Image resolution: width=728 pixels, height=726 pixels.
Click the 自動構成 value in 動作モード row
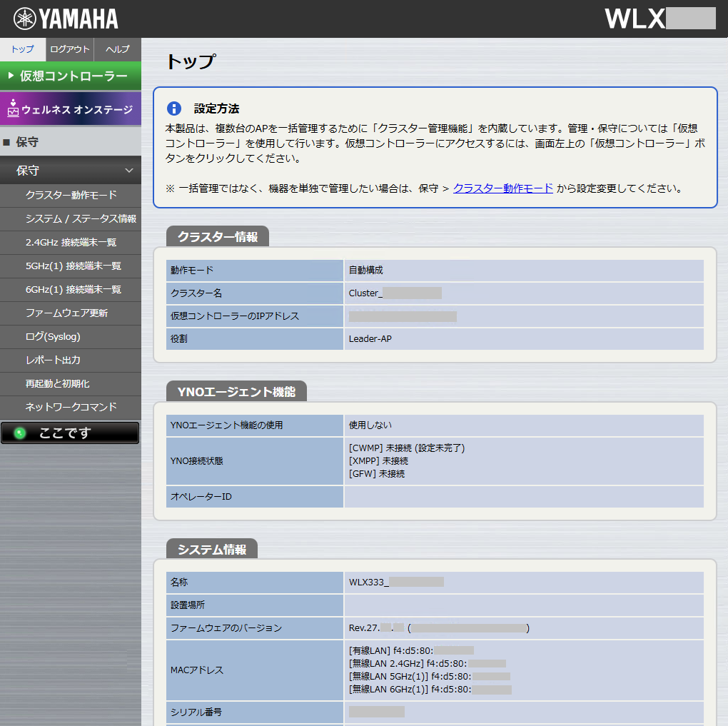coord(366,270)
